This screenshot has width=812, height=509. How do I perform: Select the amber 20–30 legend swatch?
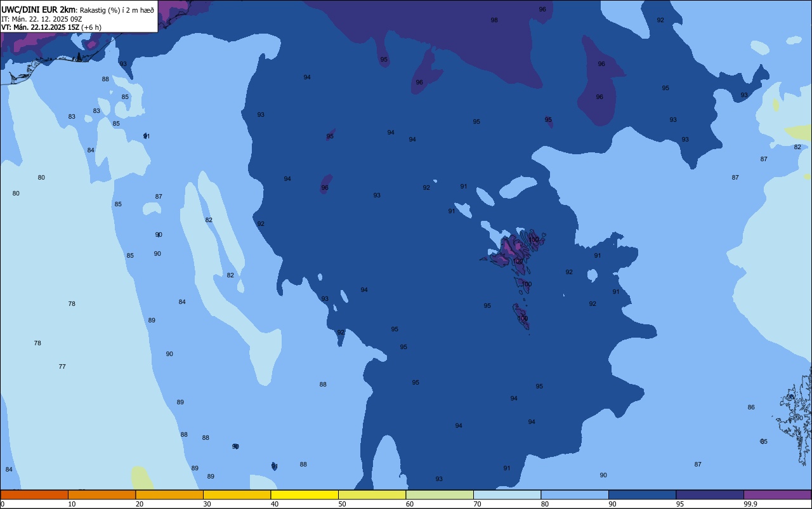169,494
